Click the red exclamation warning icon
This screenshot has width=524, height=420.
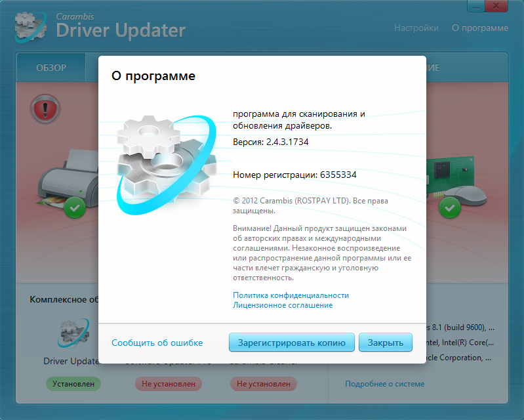[45, 110]
